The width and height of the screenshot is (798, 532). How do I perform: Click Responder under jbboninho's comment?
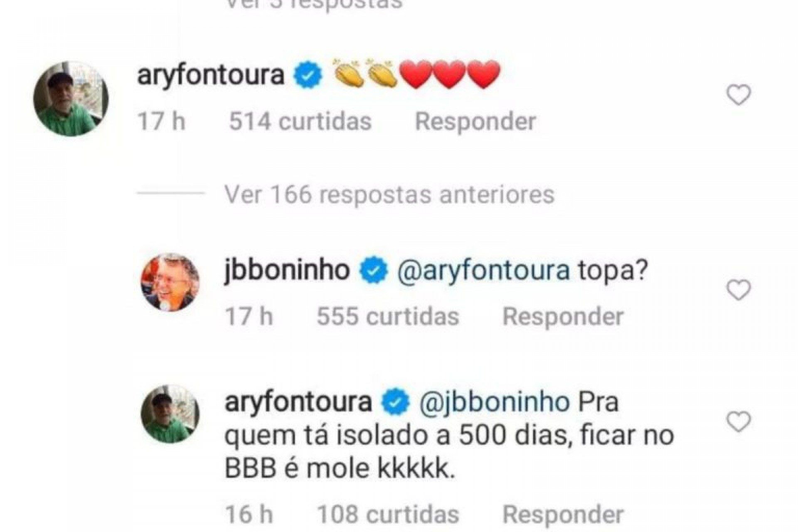point(563,316)
